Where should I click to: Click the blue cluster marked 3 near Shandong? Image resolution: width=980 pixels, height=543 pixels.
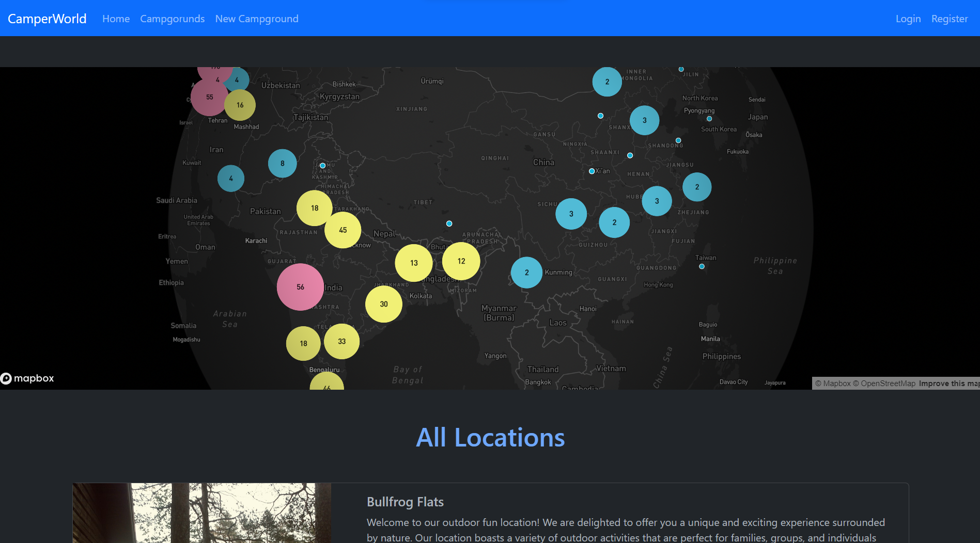[x=644, y=120]
